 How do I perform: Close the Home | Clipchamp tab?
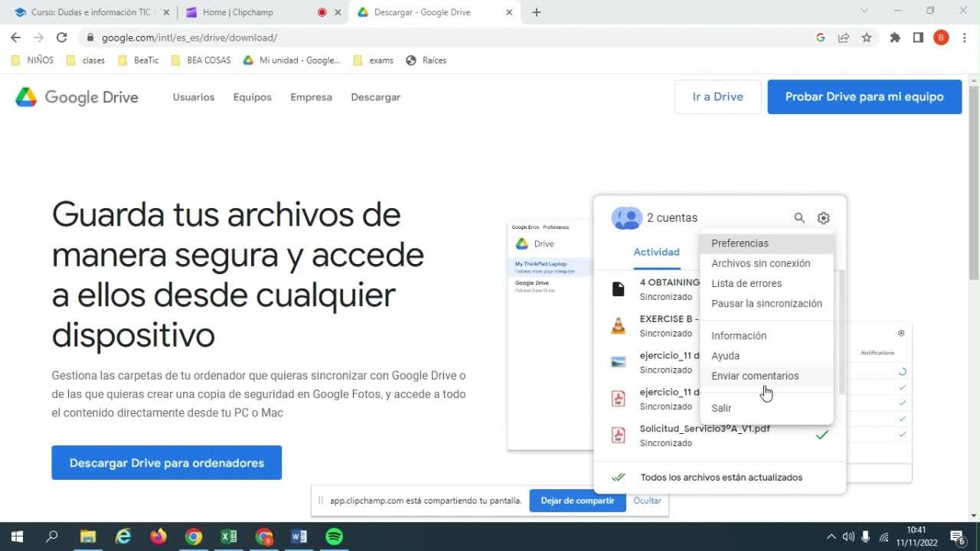(338, 12)
